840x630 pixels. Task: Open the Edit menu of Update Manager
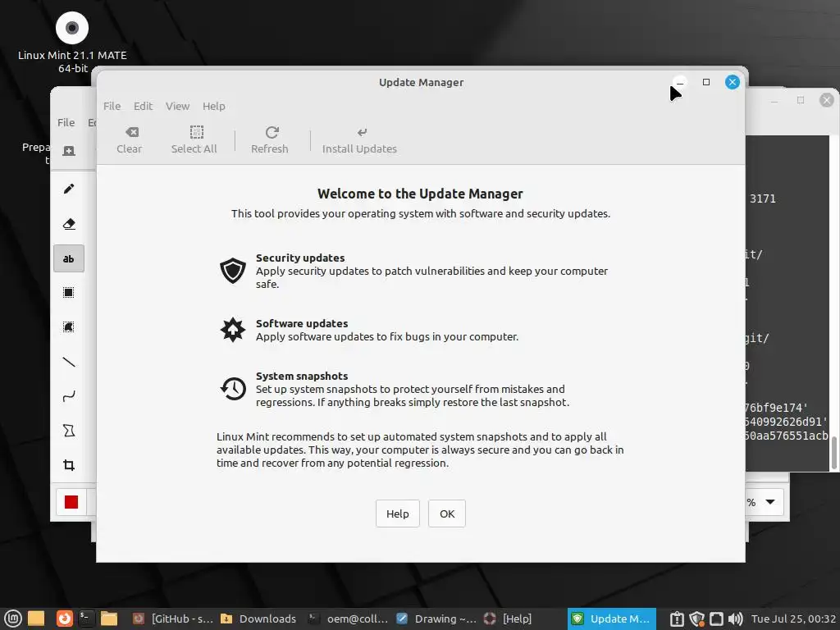(x=143, y=106)
